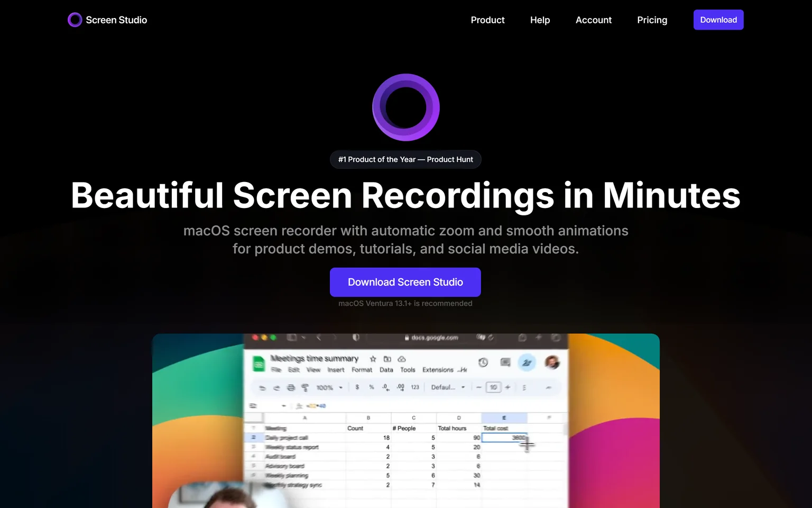Open the Insert menu in Sheets

pyautogui.click(x=336, y=370)
